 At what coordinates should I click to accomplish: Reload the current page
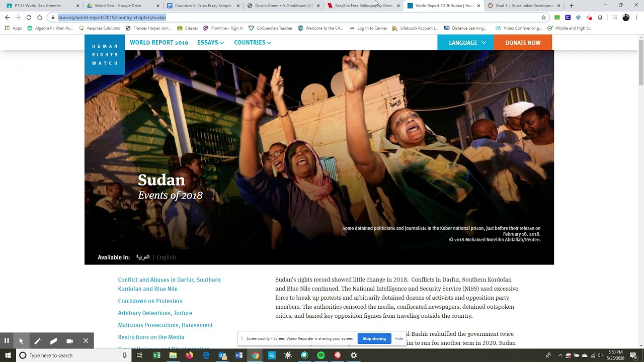coord(29,17)
